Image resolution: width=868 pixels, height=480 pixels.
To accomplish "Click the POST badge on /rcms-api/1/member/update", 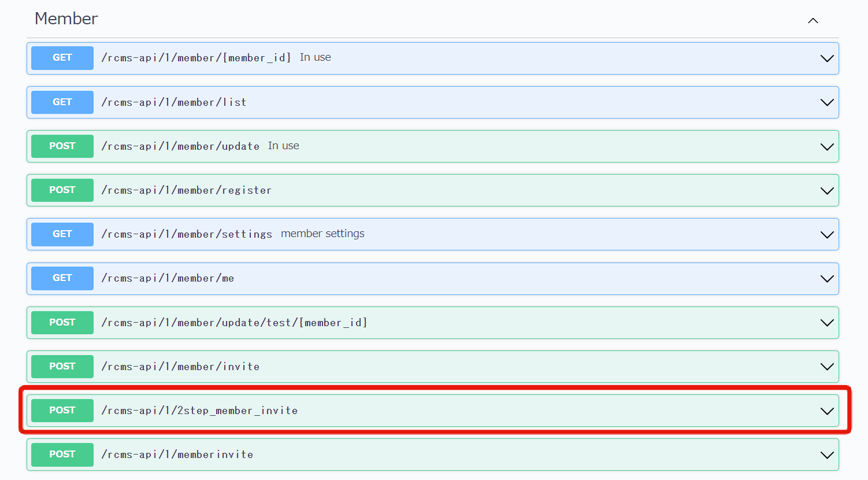I will (x=62, y=146).
